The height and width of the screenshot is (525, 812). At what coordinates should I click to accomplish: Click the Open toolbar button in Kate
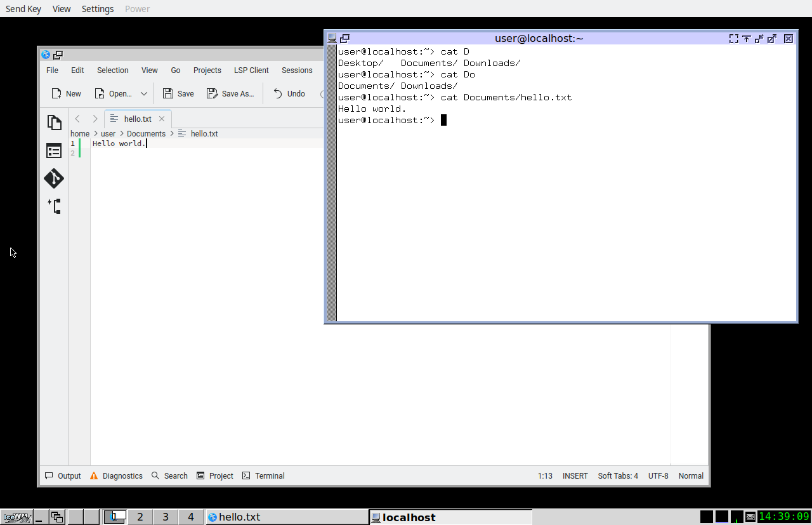click(x=113, y=93)
